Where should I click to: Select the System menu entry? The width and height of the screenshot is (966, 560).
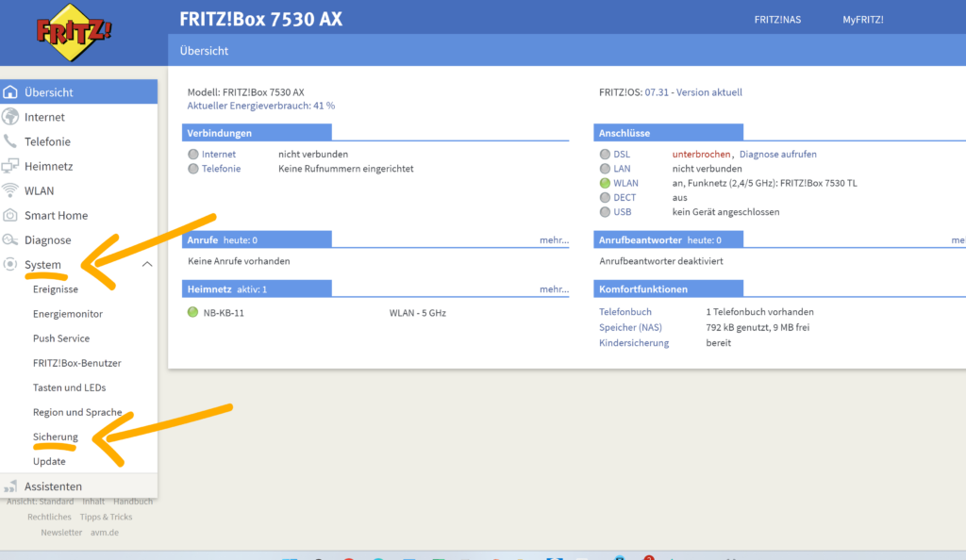click(x=42, y=265)
